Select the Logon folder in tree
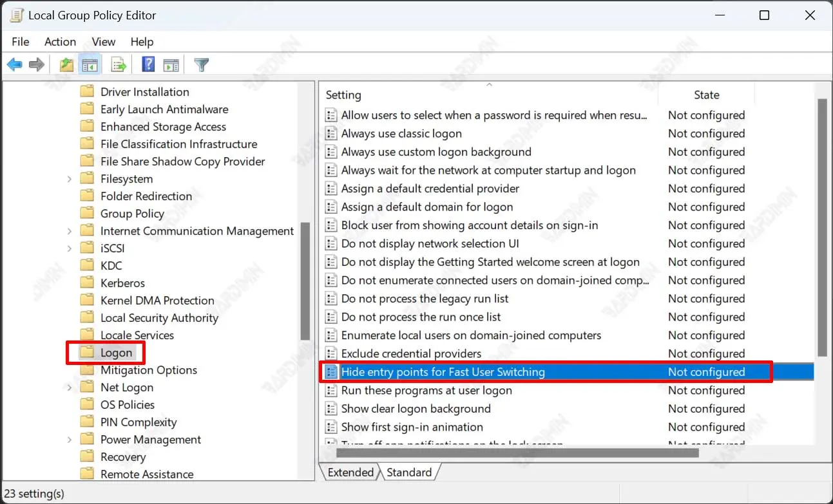 [x=116, y=353]
